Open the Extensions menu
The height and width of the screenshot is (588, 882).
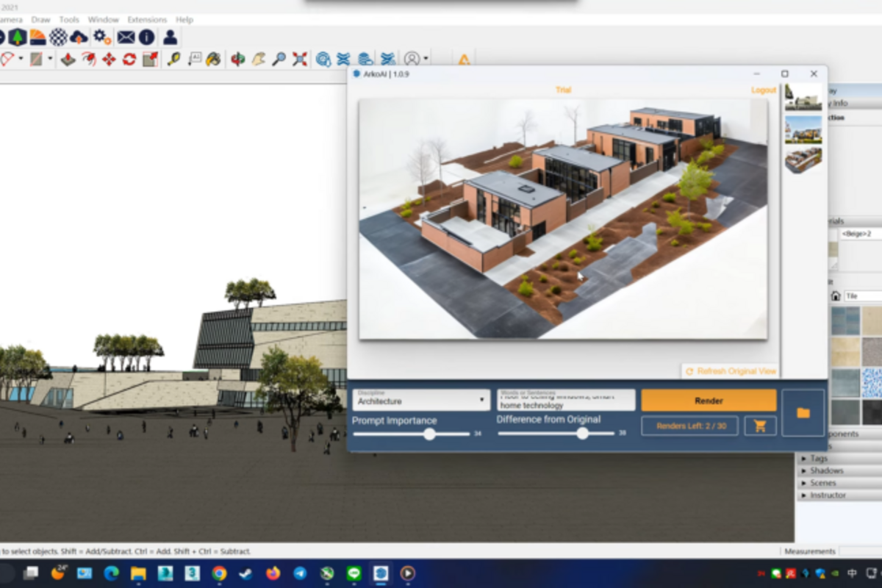(146, 19)
